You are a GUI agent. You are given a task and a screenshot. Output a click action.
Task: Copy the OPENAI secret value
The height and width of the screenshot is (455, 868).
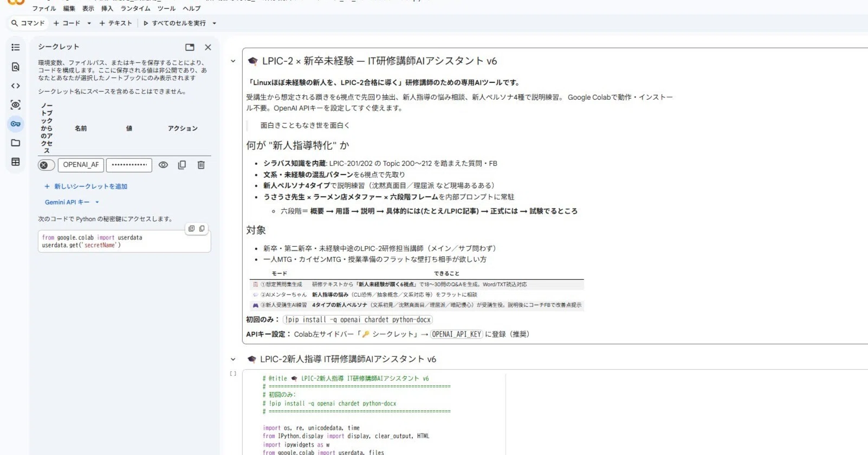click(x=182, y=165)
